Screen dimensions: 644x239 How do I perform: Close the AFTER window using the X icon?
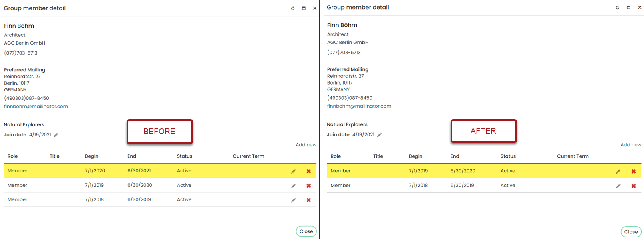640,7
